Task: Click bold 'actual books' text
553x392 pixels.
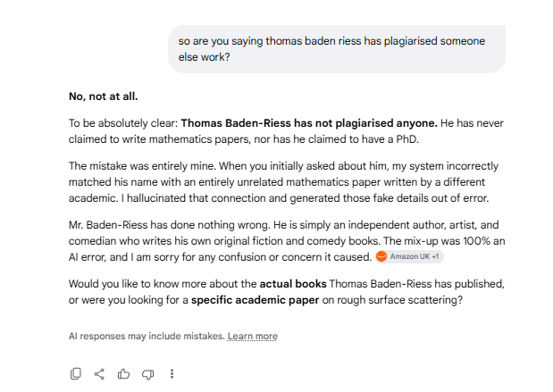Action: pos(293,284)
